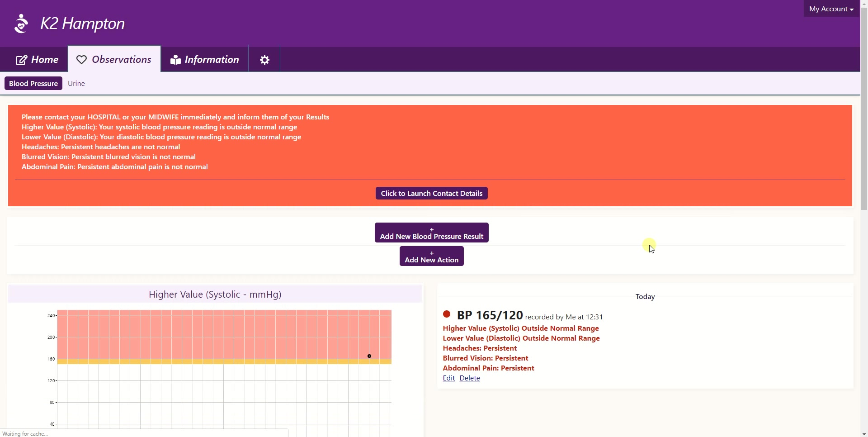This screenshot has width=868, height=437.
Task: Click the scrollbar down arrow
Action: pyautogui.click(x=864, y=433)
